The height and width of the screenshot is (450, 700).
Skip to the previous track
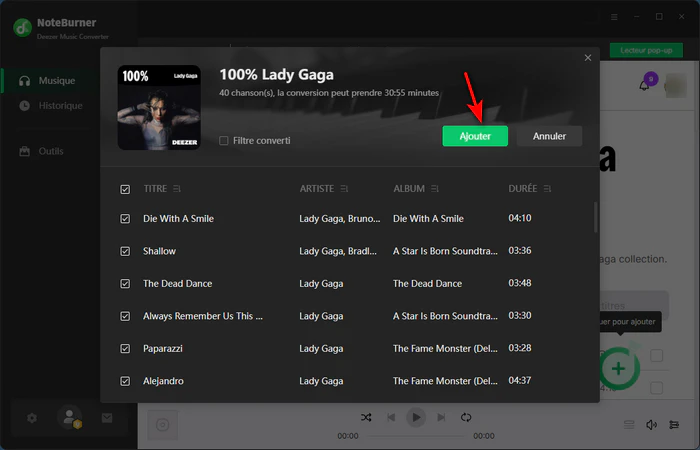(x=391, y=417)
